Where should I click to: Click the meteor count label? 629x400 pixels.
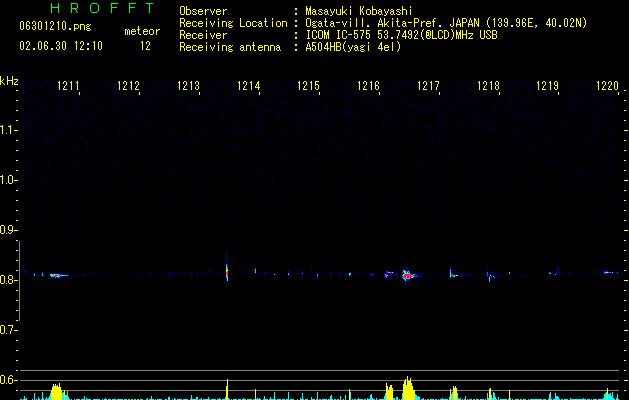click(142, 31)
